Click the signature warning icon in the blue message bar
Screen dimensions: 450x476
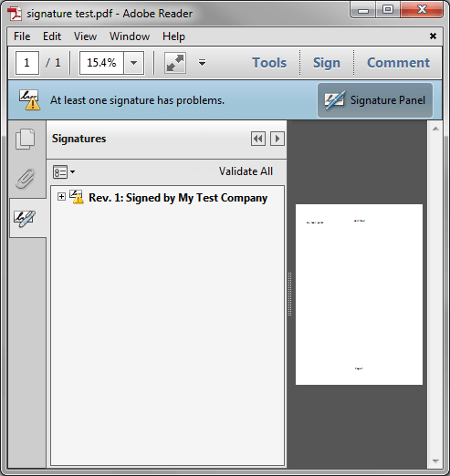point(29,99)
